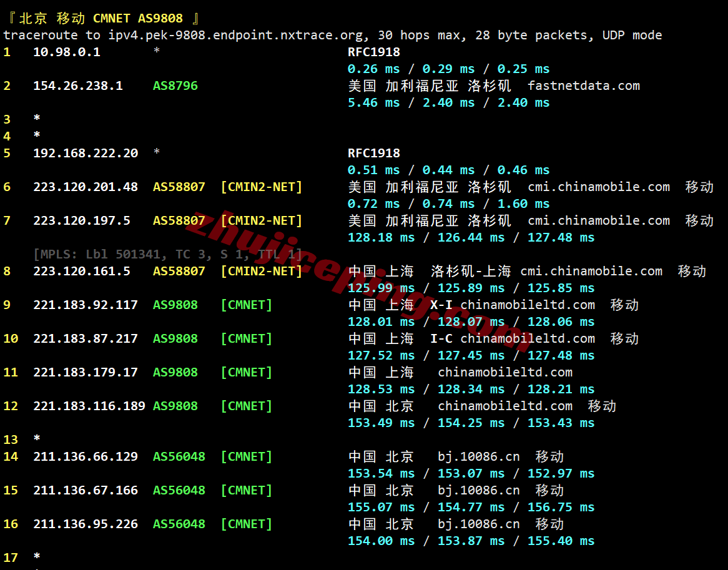Select [CMIN2-NET] on the 223.120.201.48 row
This screenshot has width=728, height=570.
262,187
